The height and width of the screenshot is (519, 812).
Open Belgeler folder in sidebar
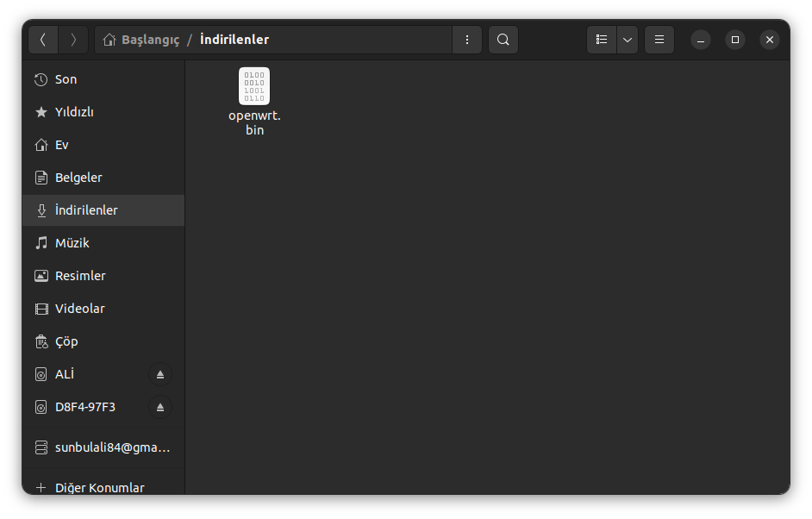[x=103, y=178]
